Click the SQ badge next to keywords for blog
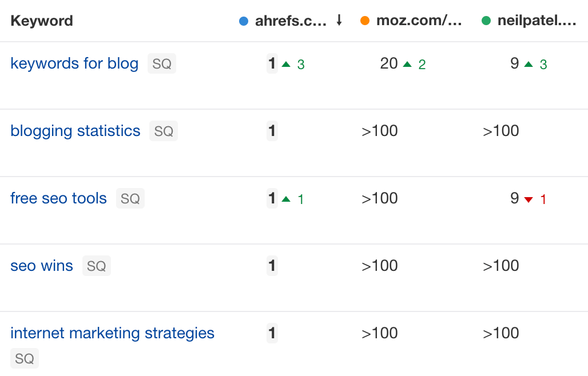 click(161, 63)
